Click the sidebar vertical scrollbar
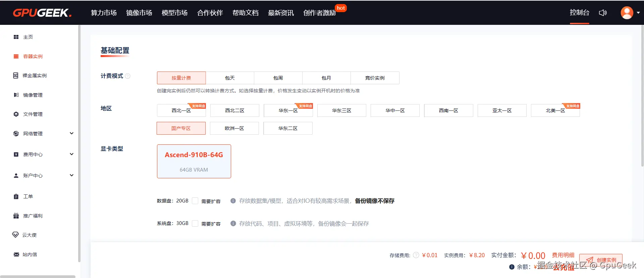Image resolution: width=644 pixels, height=278 pixels. pos(79,143)
